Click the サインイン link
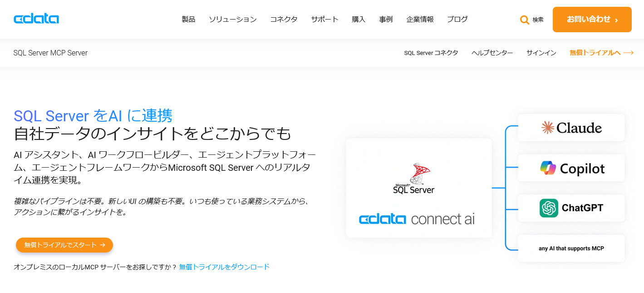Image resolution: width=644 pixels, height=293 pixels. (541, 53)
